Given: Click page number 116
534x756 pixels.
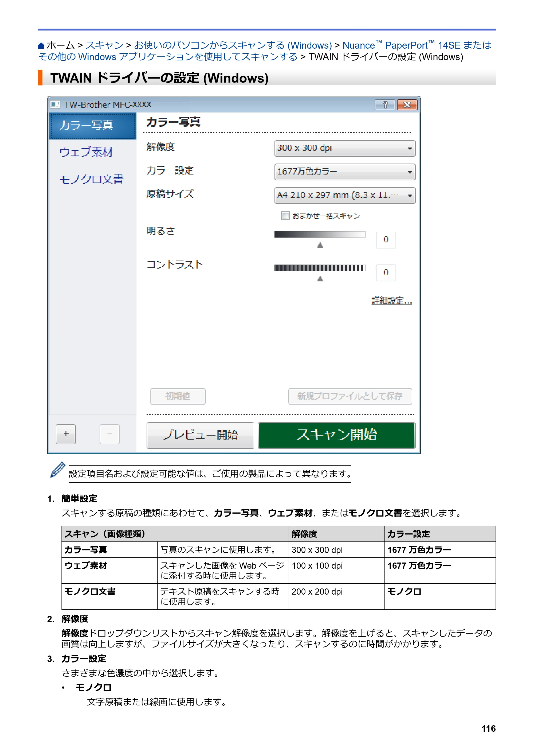Looking at the screenshot, I should tap(488, 728).
